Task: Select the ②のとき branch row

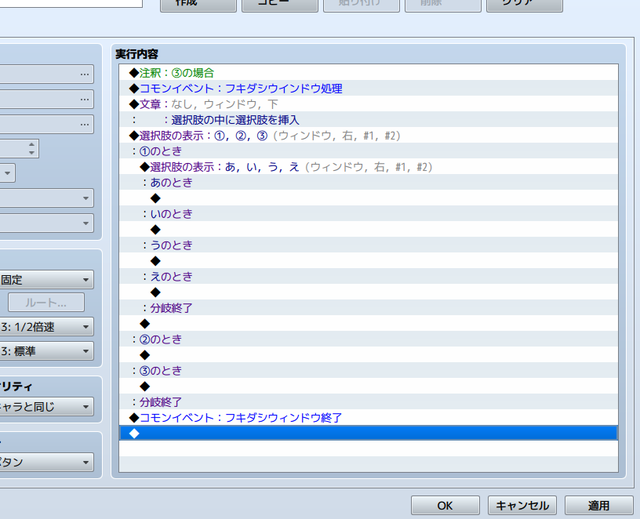Action: [x=369, y=339]
